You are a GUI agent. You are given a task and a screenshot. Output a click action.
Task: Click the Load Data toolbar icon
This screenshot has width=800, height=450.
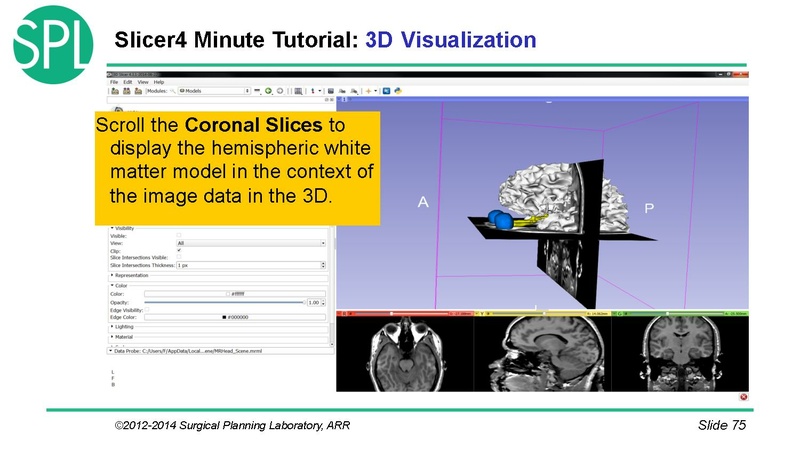pos(115,91)
